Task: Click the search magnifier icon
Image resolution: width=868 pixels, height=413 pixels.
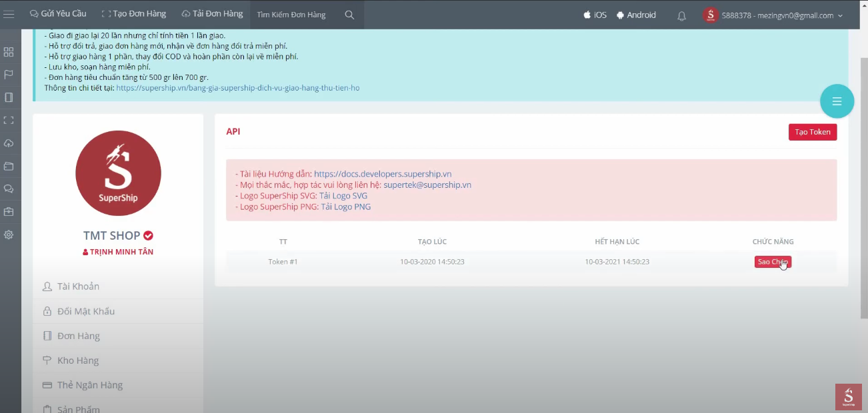Action: pos(349,15)
